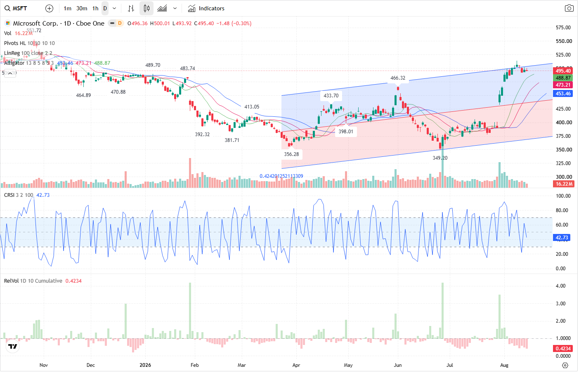This screenshot has height=392, width=586.
Task: Select the LinReg indicator legend
Action: (x=28, y=53)
